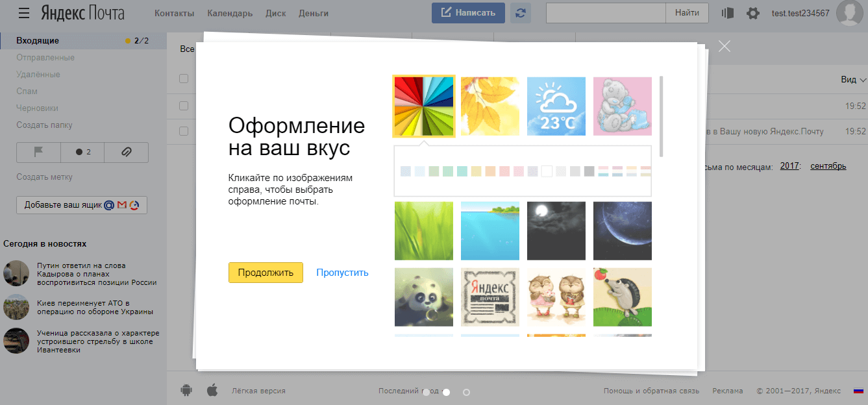868x405 pixels.
Task: Open the user avatar account menu
Action: (x=851, y=13)
